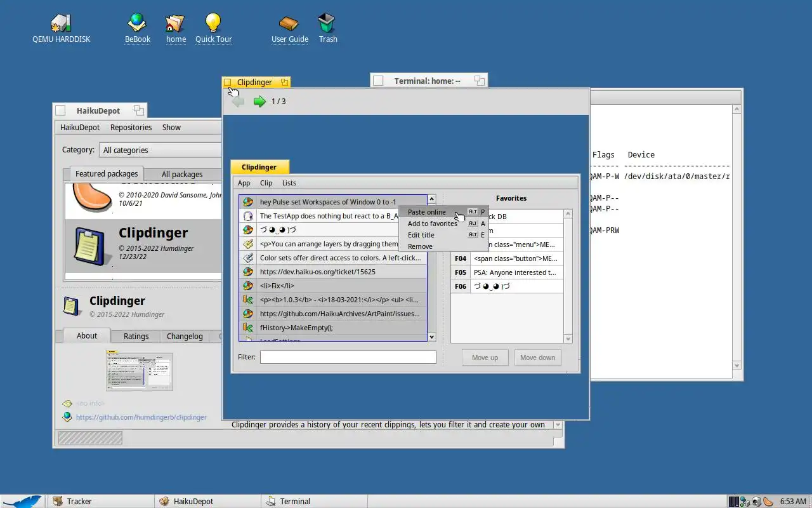Screen dimensions: 812x508
Task: Click the Clipdinger screenshot thumbnail in About tab
Action: [139, 370]
